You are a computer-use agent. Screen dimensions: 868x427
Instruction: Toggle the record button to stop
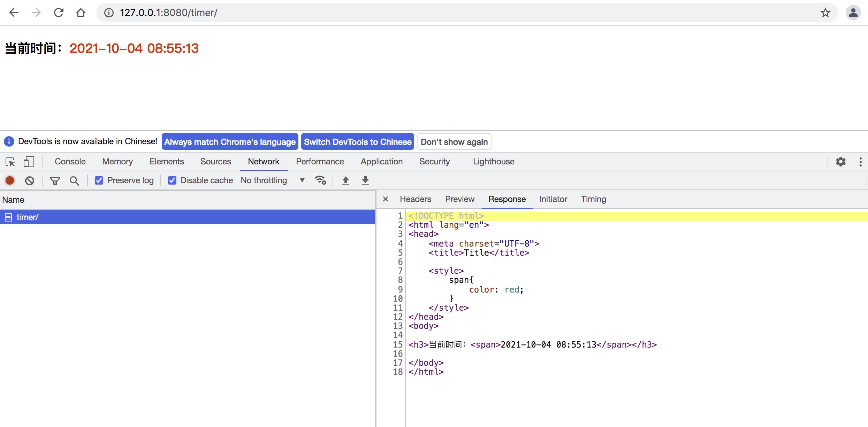(9, 180)
